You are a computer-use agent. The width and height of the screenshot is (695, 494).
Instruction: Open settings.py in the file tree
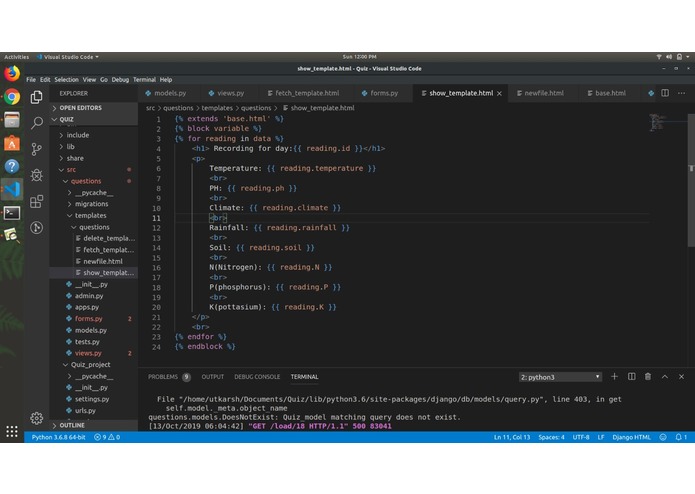pos(92,399)
